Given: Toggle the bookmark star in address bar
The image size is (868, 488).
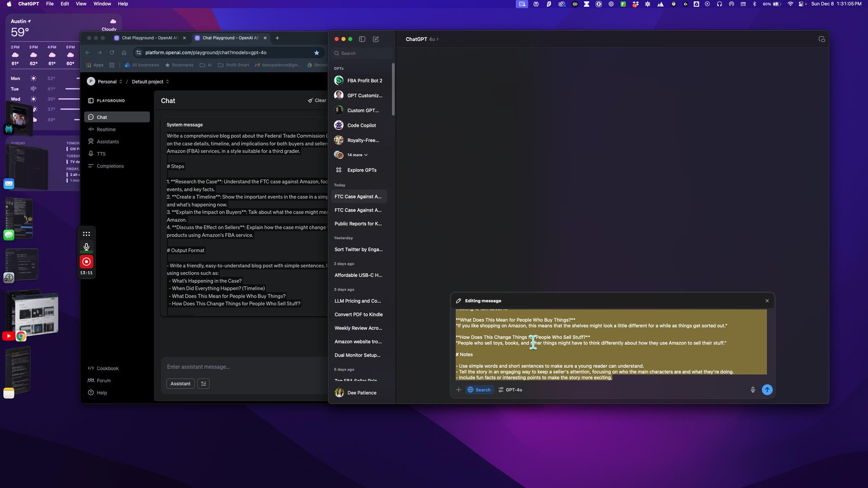Looking at the screenshot, I should (x=316, y=53).
